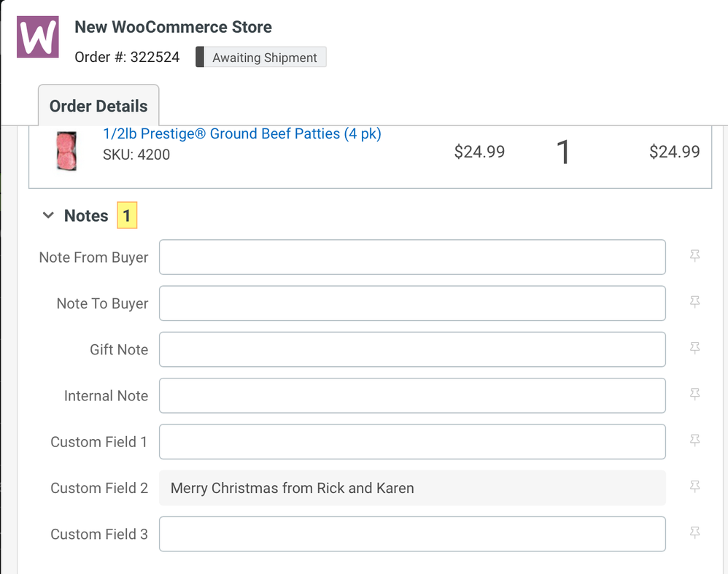This screenshot has width=728, height=574.
Task: Pin the Note To Buyer field
Action: (x=694, y=302)
